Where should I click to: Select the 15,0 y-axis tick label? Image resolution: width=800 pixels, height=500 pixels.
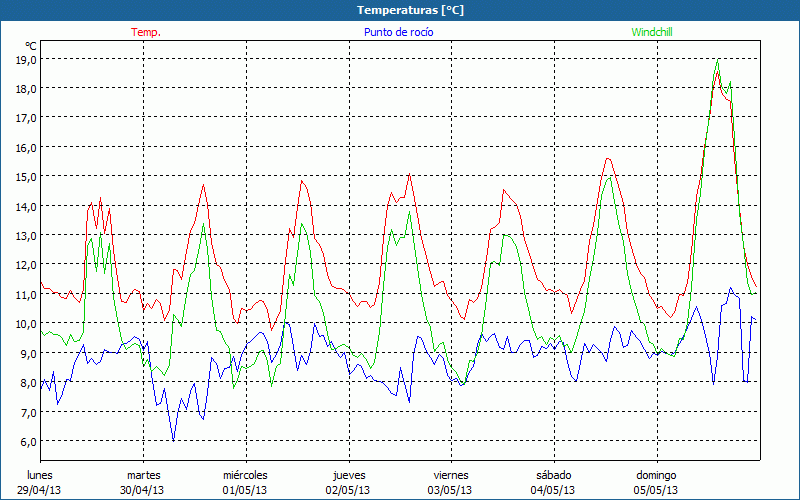coord(26,177)
